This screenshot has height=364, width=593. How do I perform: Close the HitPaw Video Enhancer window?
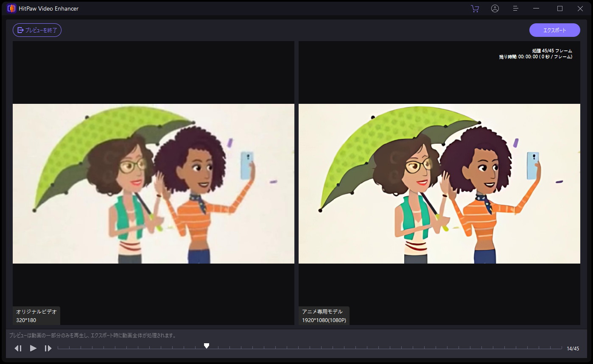tap(580, 8)
